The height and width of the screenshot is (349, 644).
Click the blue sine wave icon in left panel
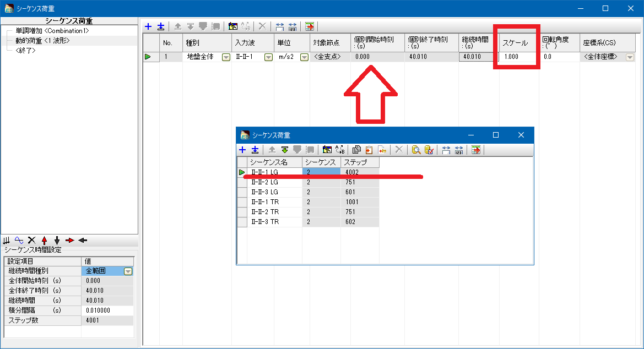pos(19,240)
